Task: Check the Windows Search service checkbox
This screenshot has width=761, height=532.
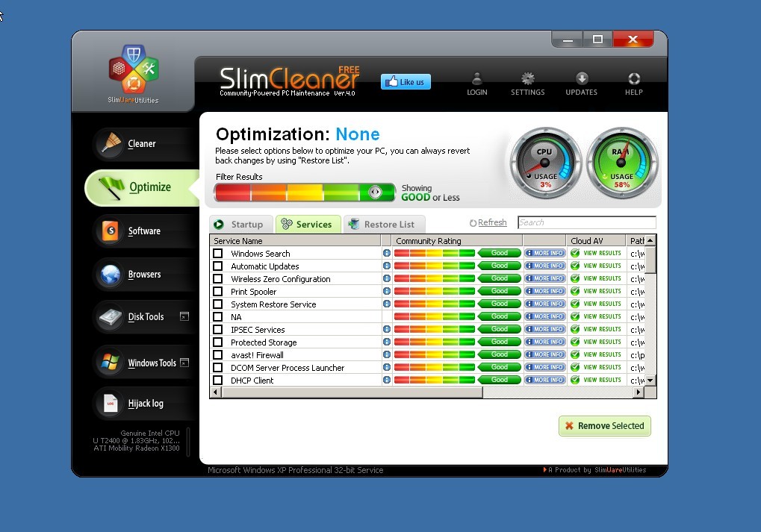Action: click(x=218, y=254)
